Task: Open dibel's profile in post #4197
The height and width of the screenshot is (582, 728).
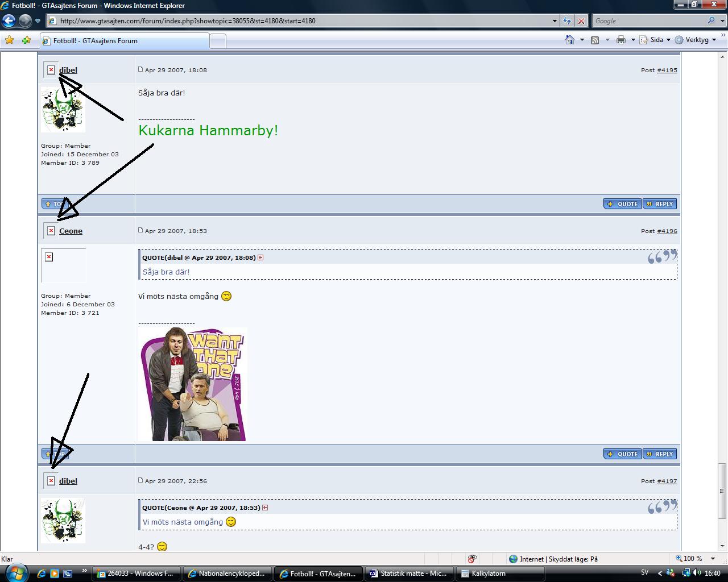Action: (68, 481)
